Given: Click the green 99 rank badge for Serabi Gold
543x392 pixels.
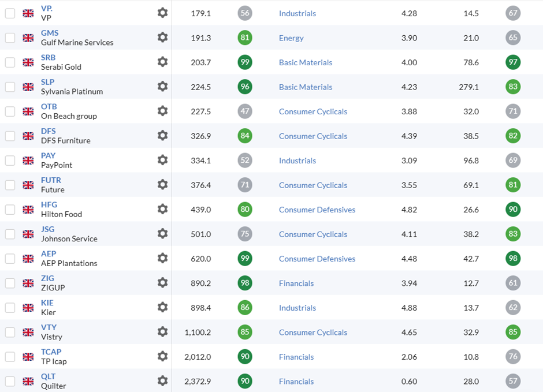Looking at the screenshot, I should pos(245,62).
